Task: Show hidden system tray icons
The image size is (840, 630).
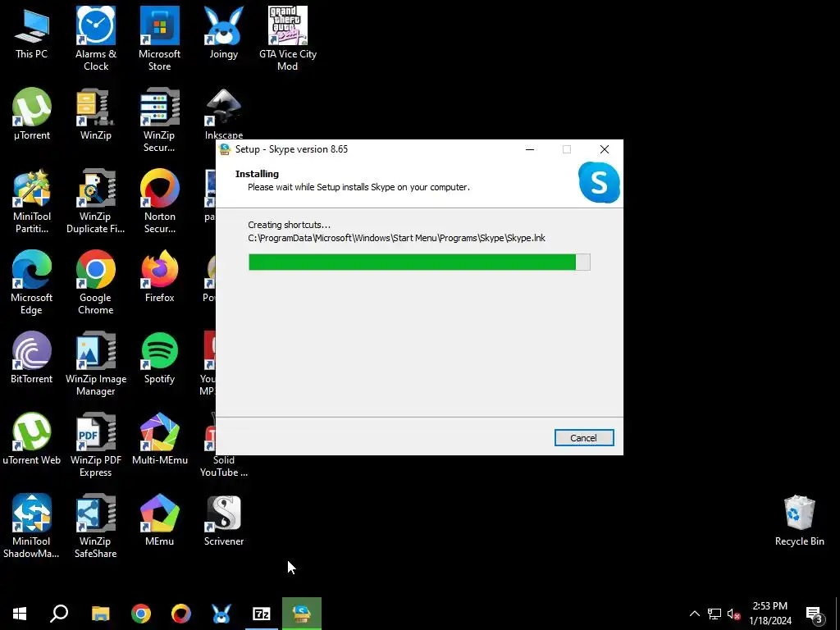Action: click(x=694, y=614)
